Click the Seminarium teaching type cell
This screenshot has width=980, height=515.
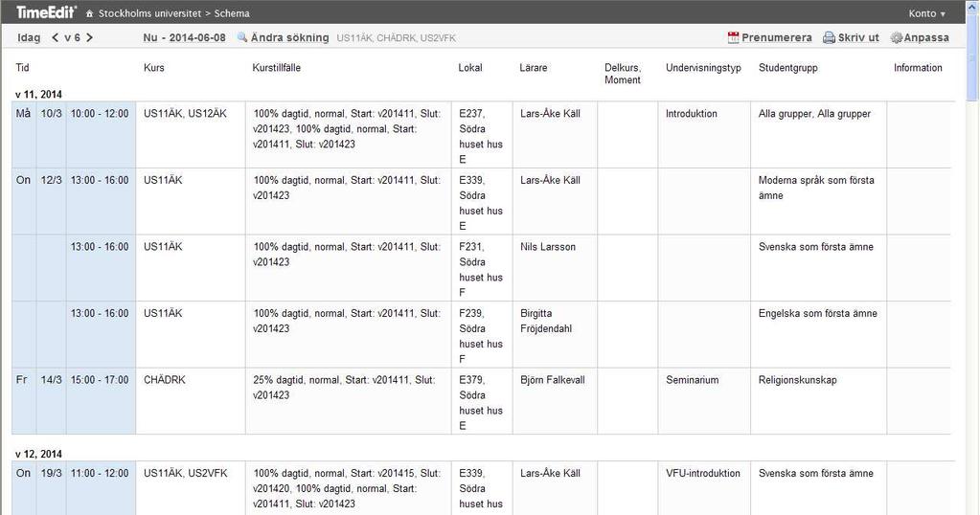[x=692, y=379]
